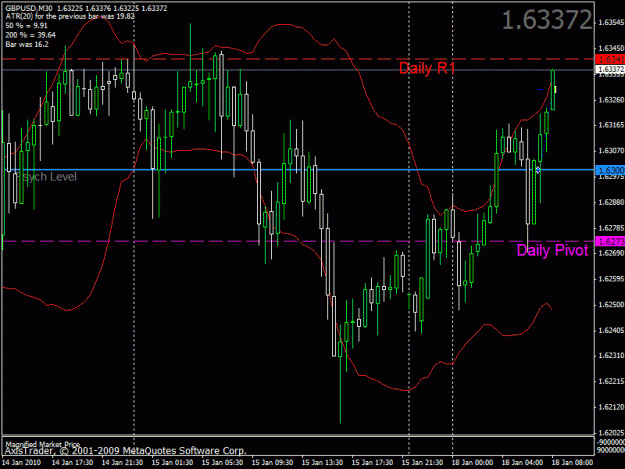Click the 1.62405 price axis label
Screen dimensions: 625x469
[x=611, y=330]
